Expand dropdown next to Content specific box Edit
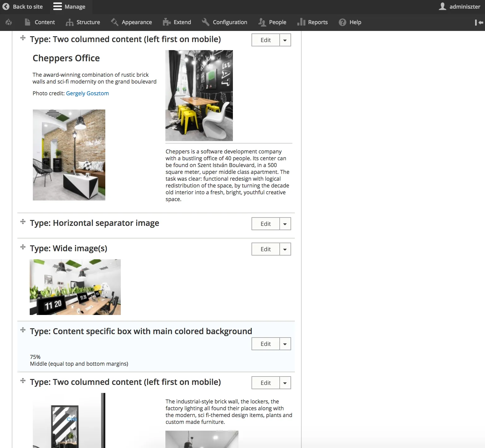 [x=285, y=344]
